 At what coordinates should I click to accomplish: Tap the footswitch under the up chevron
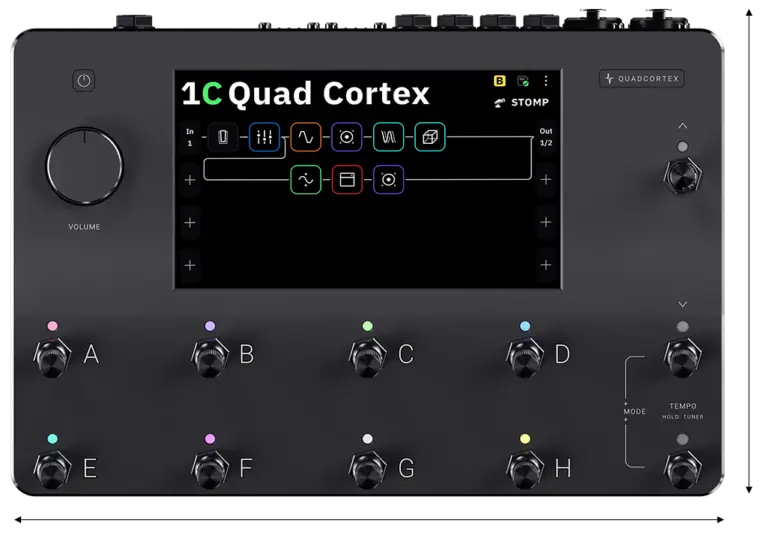(683, 175)
